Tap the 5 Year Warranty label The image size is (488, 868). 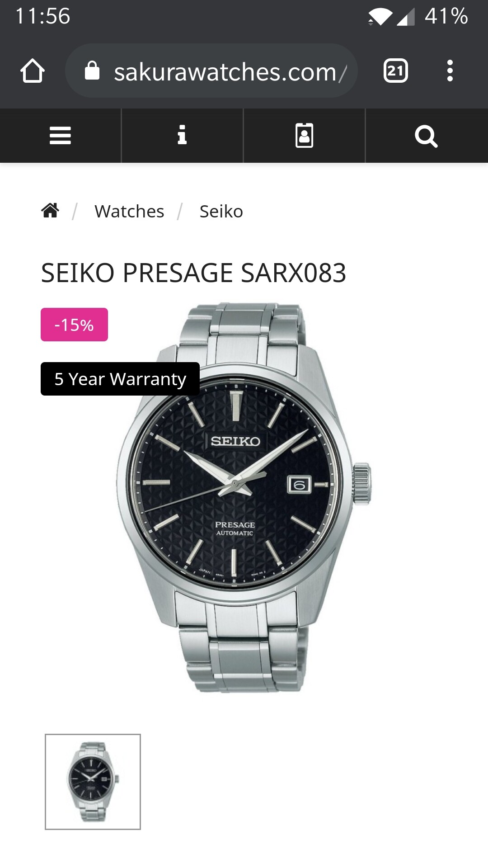[120, 379]
